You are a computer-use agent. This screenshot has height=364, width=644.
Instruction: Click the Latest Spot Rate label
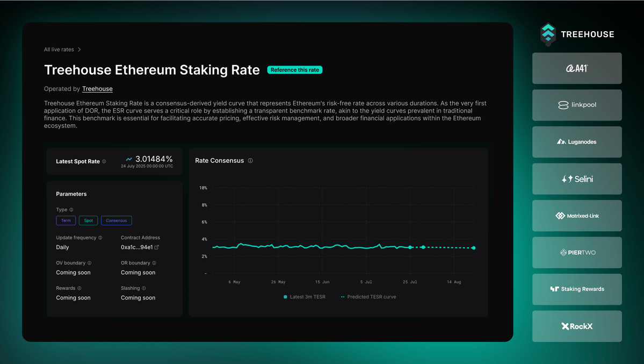click(x=78, y=161)
